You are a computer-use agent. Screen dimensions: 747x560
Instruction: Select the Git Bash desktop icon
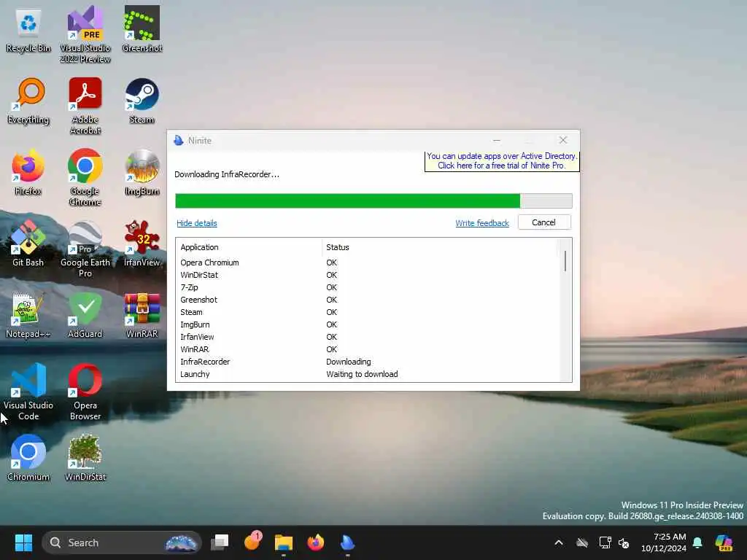tap(28, 244)
